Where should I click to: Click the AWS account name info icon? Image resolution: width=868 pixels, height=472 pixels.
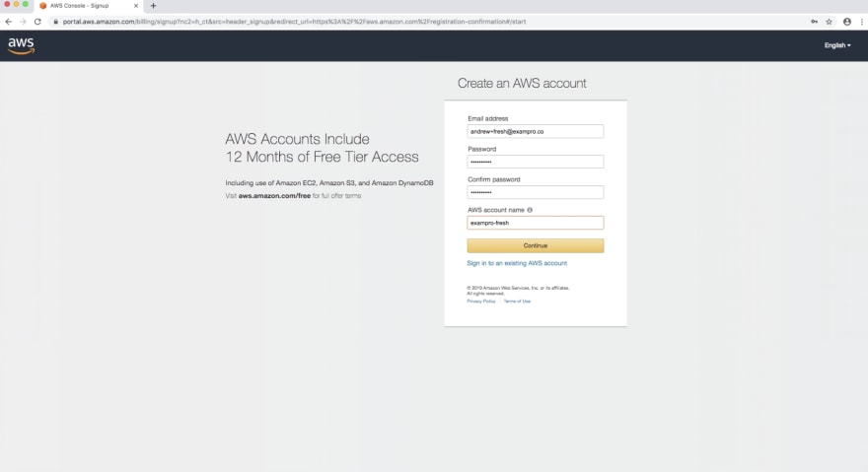(x=530, y=210)
